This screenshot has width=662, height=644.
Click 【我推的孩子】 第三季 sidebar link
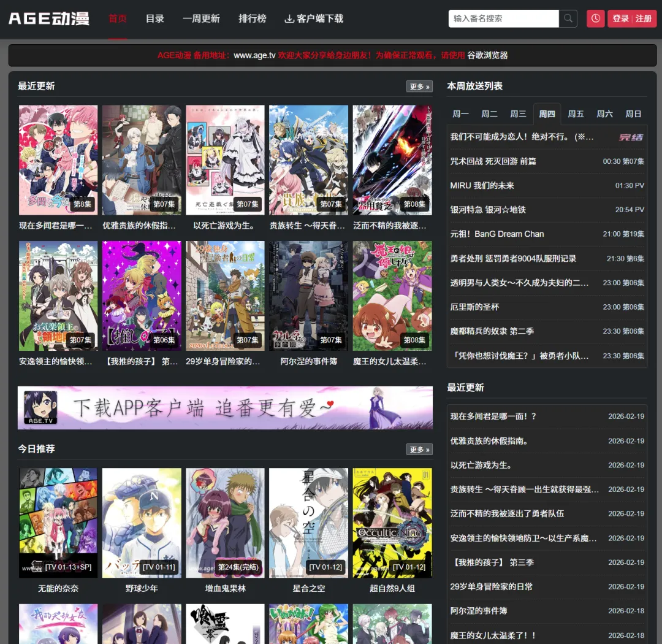[492, 562]
